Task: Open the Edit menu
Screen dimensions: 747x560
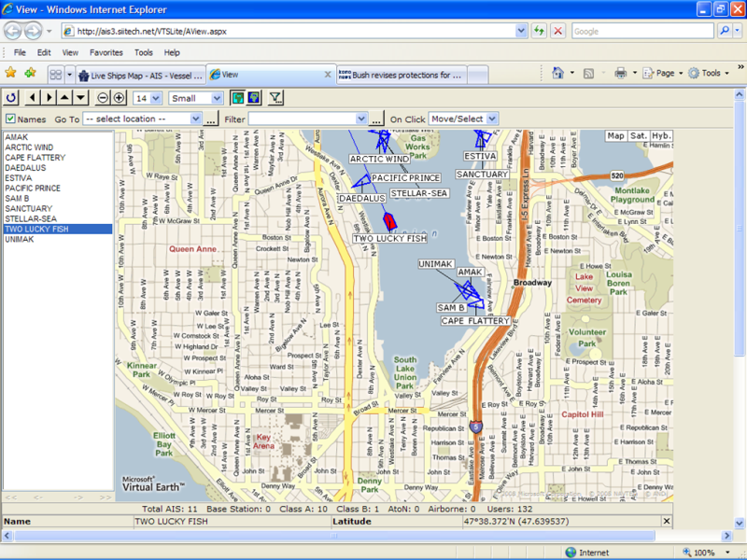Action: [x=44, y=52]
